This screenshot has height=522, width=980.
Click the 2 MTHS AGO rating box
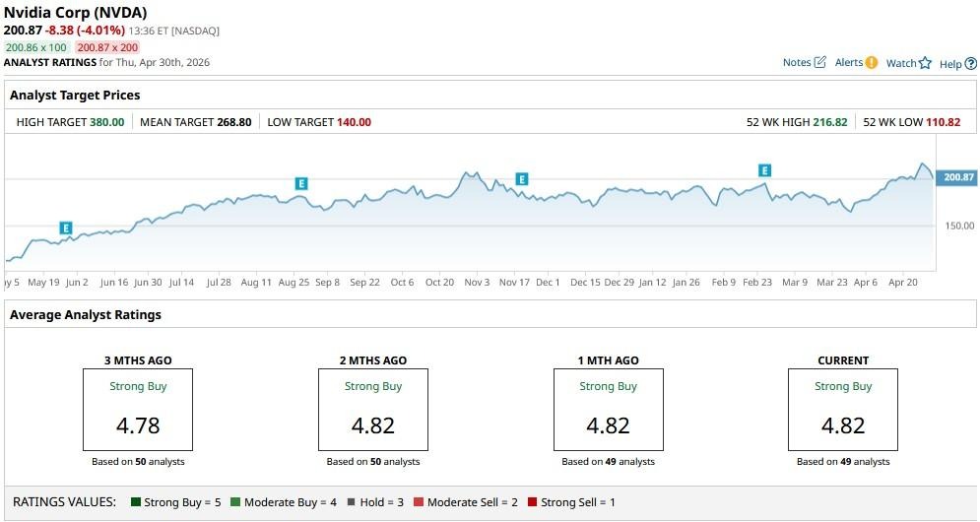[373, 410]
